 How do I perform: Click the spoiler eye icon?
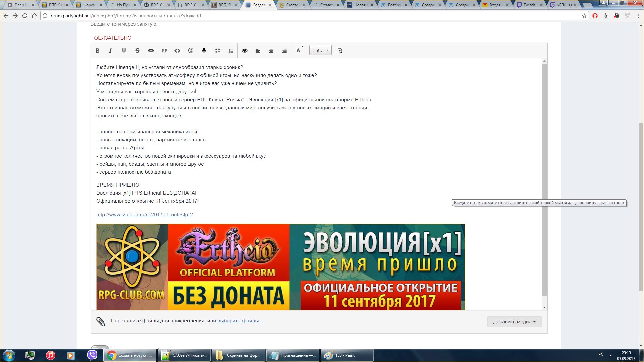click(x=245, y=51)
